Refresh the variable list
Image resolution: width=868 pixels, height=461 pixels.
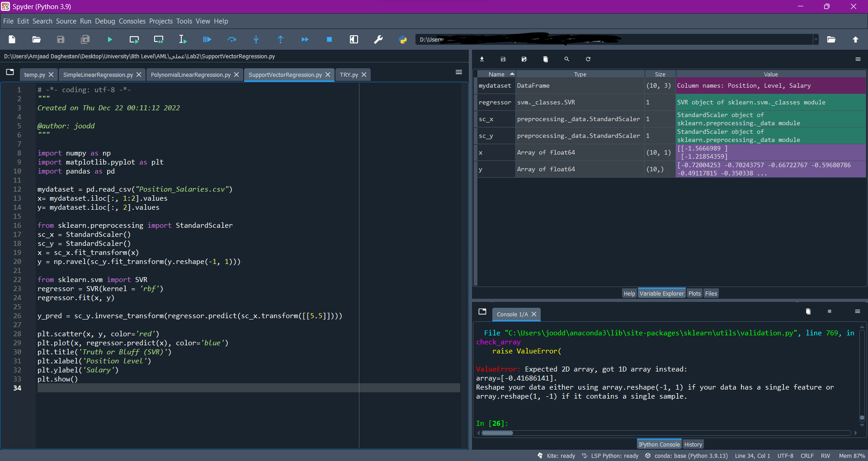click(x=588, y=59)
